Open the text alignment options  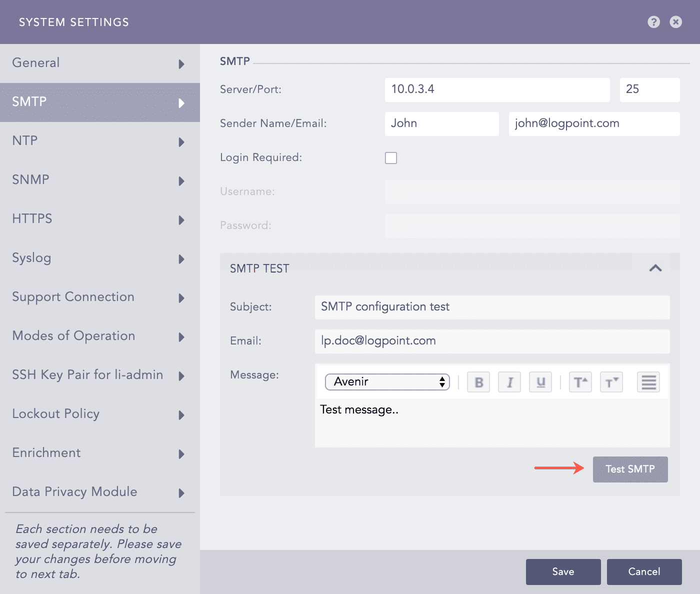648,382
